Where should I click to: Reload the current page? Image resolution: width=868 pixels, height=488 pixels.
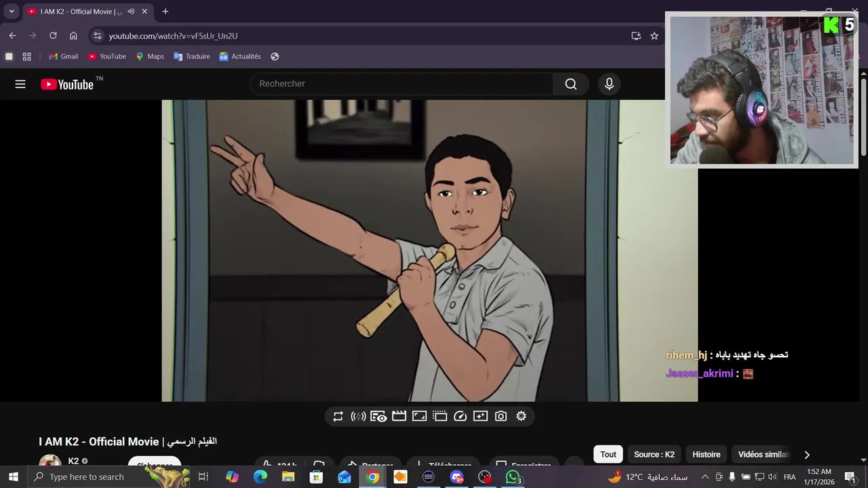pyautogui.click(x=53, y=36)
